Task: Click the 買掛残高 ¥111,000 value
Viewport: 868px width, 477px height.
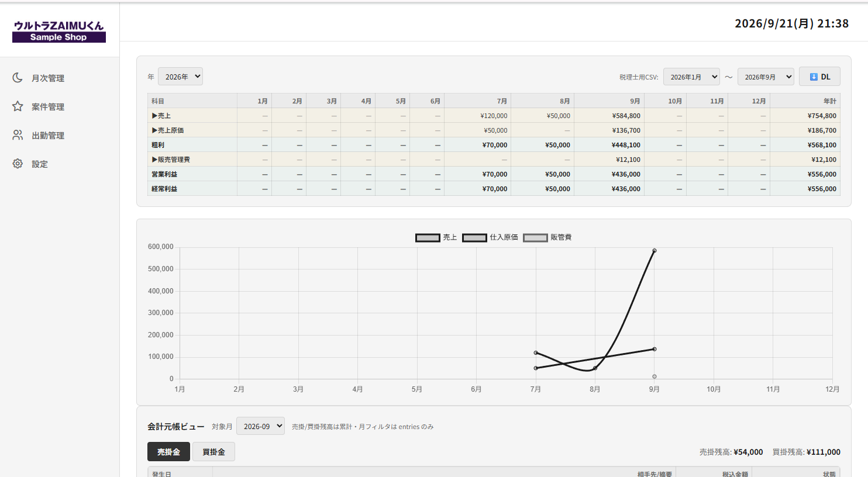Action: click(823, 452)
